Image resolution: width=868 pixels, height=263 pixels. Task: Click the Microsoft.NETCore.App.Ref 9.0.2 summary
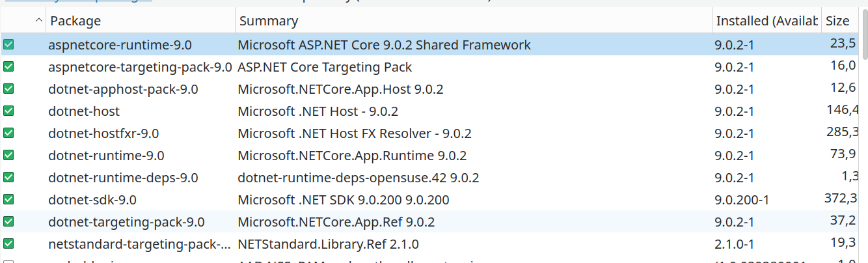coord(336,222)
